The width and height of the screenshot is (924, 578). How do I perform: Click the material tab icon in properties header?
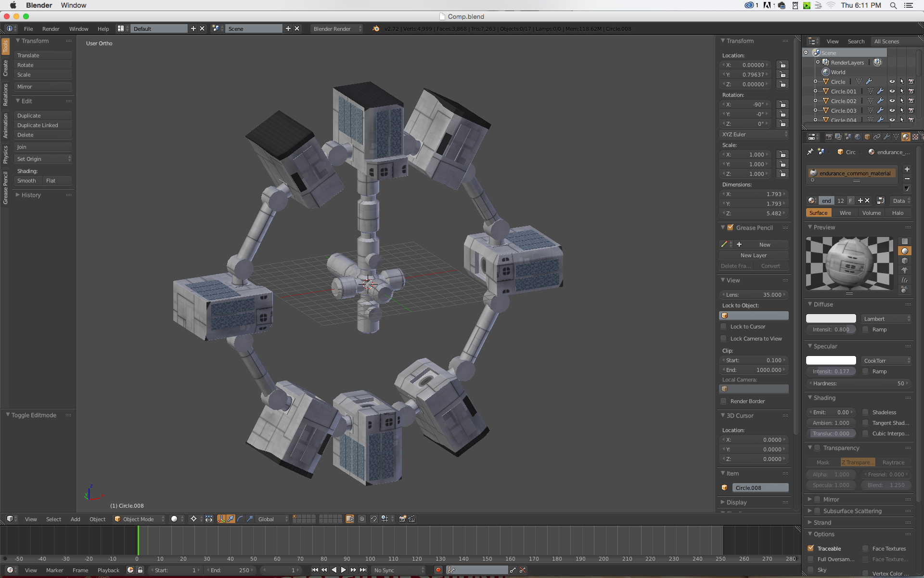tap(906, 137)
